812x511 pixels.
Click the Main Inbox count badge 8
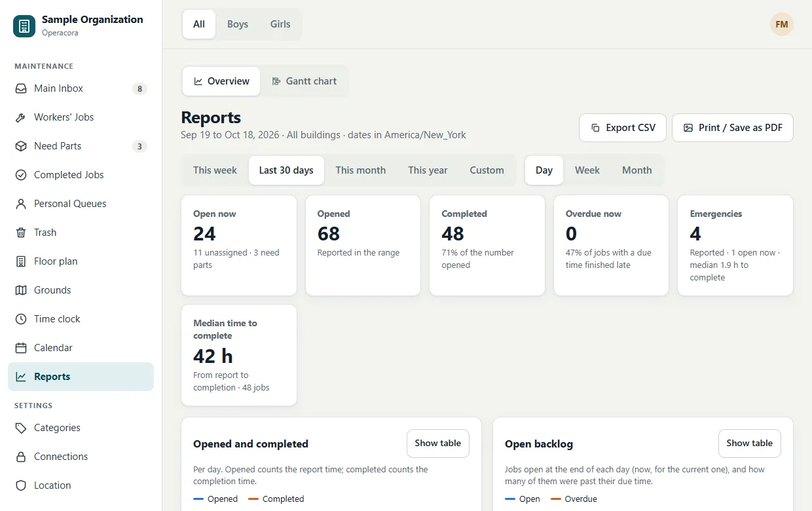(x=139, y=88)
